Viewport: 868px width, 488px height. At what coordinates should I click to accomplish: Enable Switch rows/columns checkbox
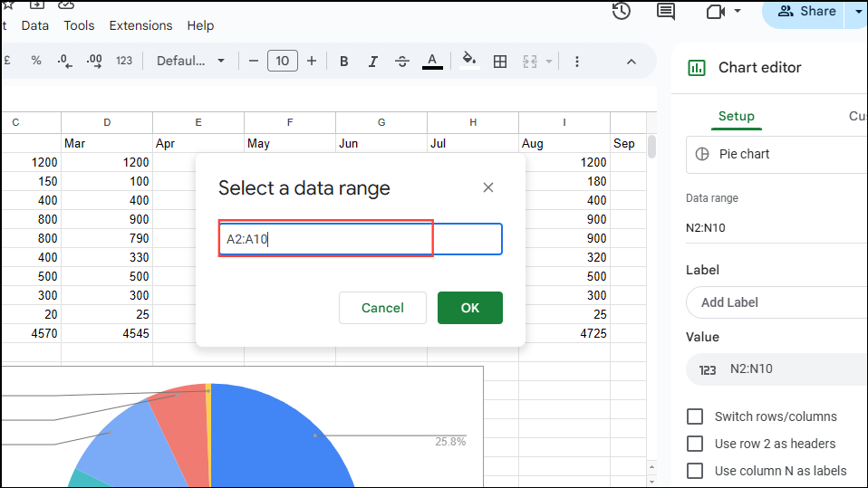click(695, 416)
